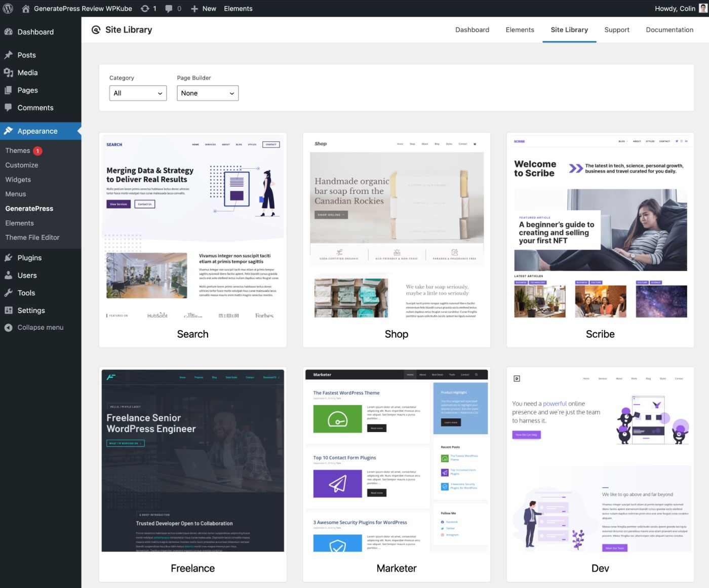Switch to the Elements tab in header
Viewport: 709px width, 588px height.
pos(520,30)
